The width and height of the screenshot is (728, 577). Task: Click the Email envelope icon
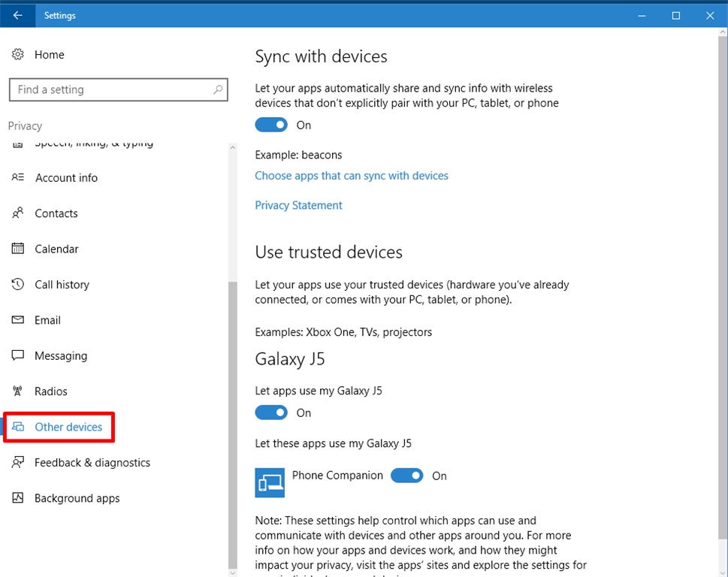point(18,320)
